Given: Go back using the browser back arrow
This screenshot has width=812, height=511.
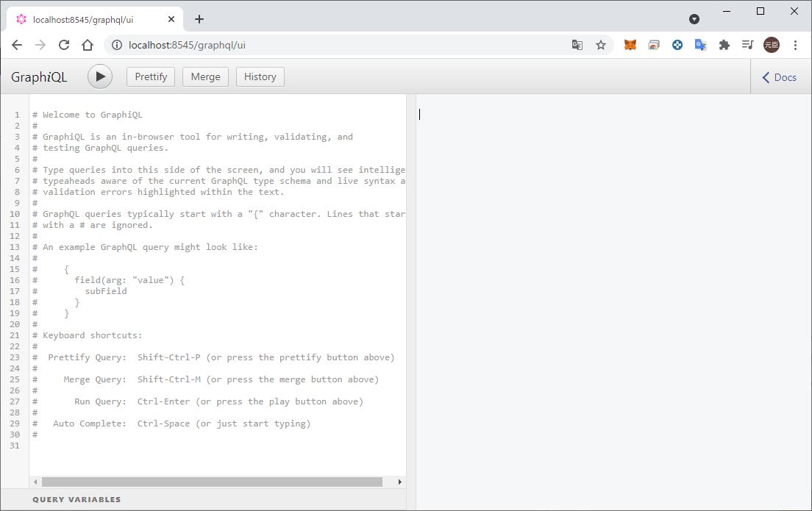Looking at the screenshot, I should click(x=17, y=45).
